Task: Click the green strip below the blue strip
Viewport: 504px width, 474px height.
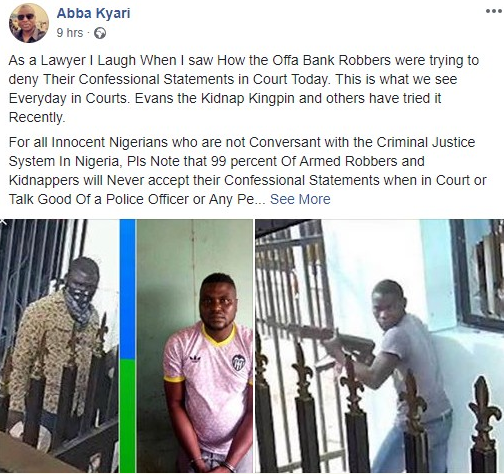Action: [x=128, y=416]
